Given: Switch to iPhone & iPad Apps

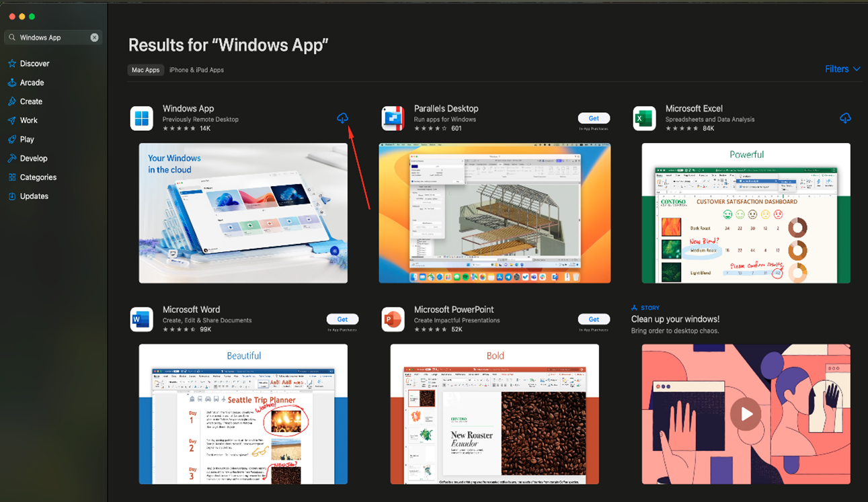Looking at the screenshot, I should 196,70.
